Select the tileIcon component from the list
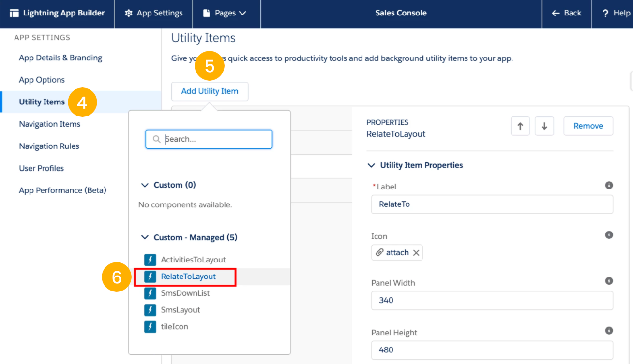This screenshot has height=364, width=633. [174, 326]
